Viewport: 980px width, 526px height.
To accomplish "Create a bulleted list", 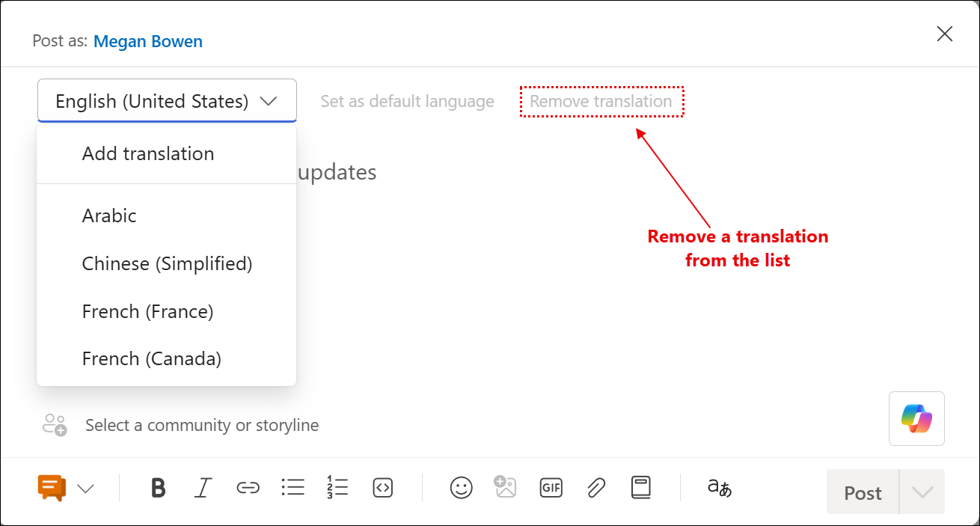I will click(x=293, y=487).
